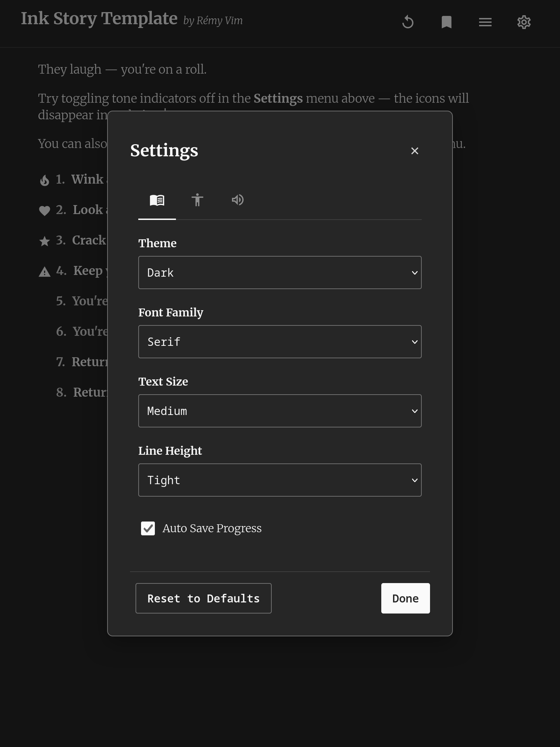Open the hamburger menu icon
The width and height of the screenshot is (560, 747).
click(485, 22)
